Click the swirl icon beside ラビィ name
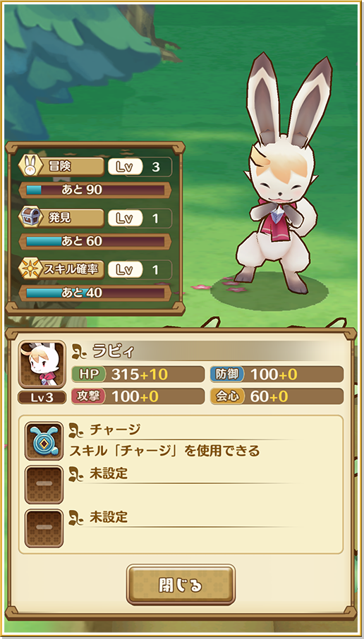 point(79,352)
